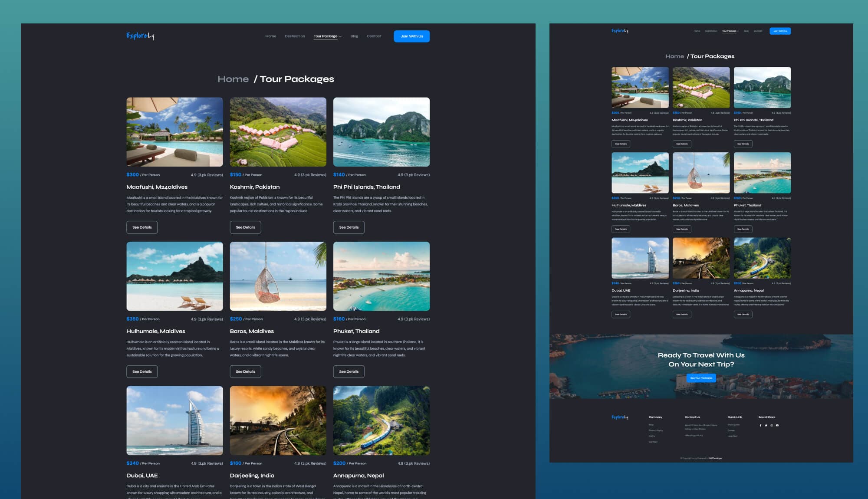Click the WPDeveloper link in the copyright line
The height and width of the screenshot is (499, 868).
pyautogui.click(x=716, y=458)
